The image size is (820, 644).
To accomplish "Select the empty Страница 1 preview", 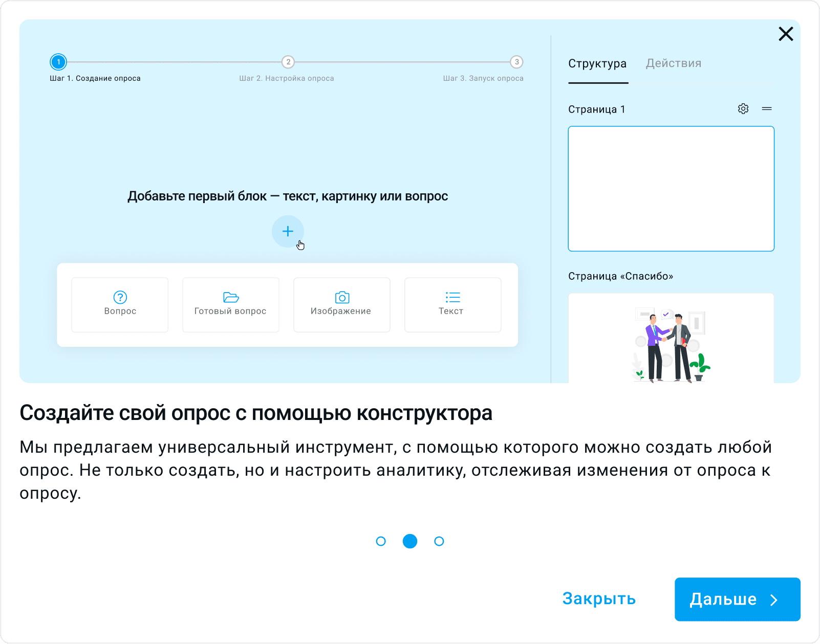I will [671, 189].
